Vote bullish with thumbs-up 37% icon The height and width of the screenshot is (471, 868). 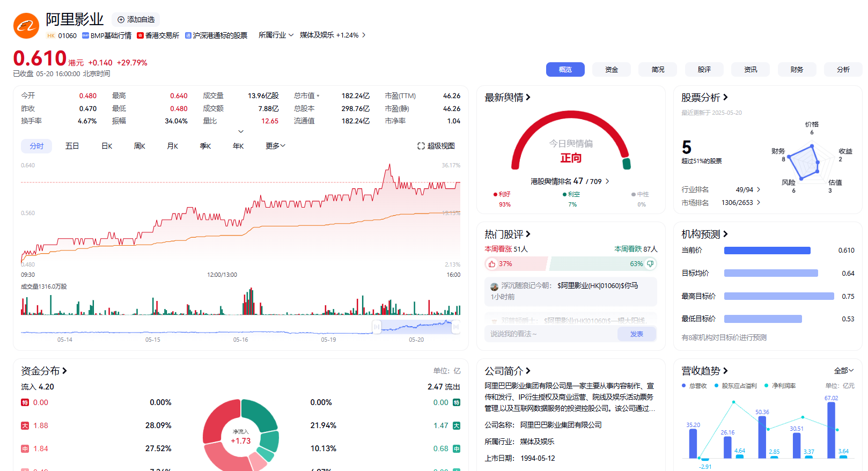492,264
